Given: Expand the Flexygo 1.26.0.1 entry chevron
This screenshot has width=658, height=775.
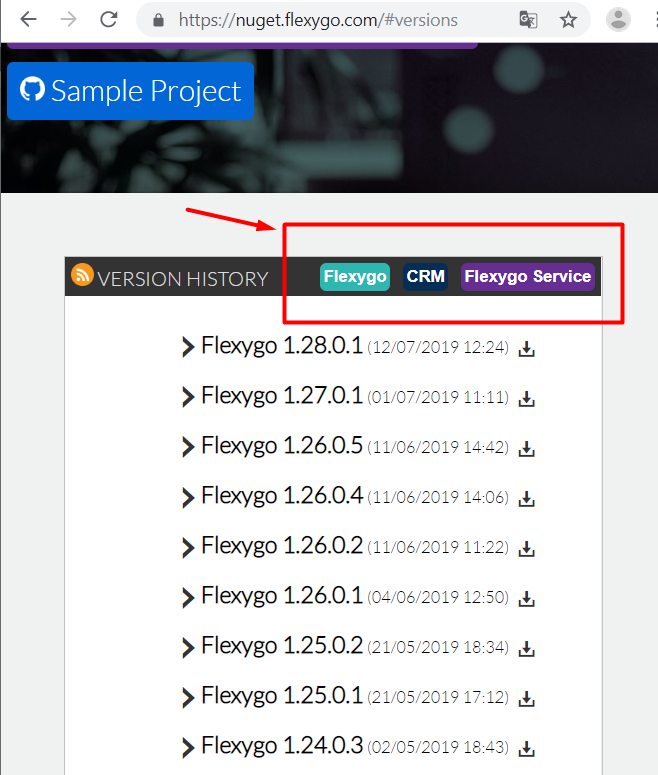Looking at the screenshot, I should click(x=188, y=597).
